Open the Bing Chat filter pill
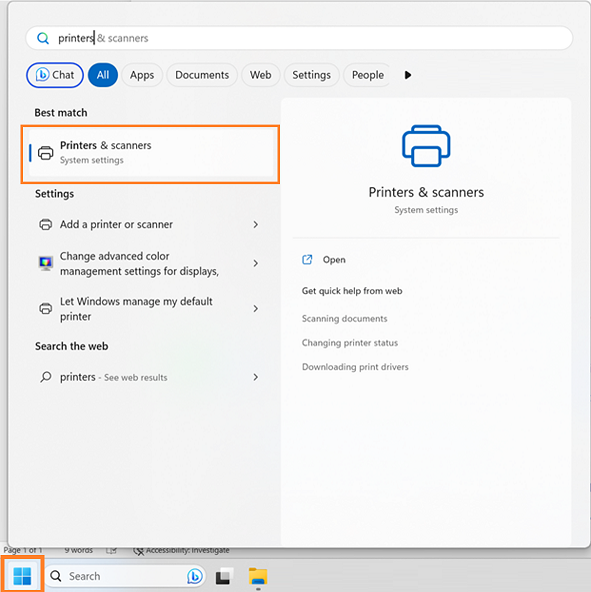 pos(55,75)
